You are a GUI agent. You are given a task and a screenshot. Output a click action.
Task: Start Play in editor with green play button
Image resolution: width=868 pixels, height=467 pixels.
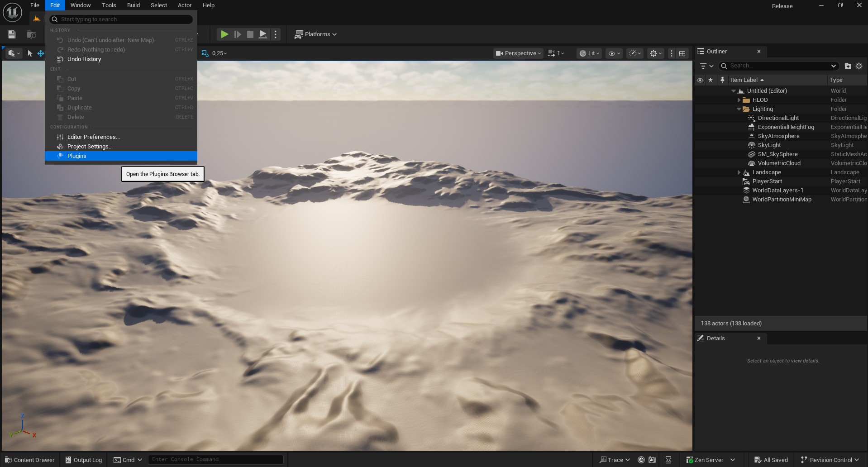click(224, 34)
